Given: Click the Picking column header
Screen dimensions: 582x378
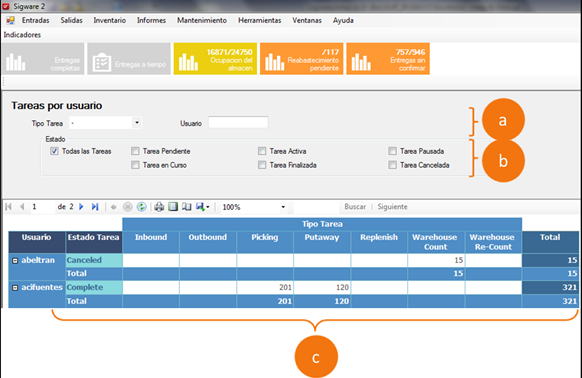Looking at the screenshot, I should (x=265, y=242).
